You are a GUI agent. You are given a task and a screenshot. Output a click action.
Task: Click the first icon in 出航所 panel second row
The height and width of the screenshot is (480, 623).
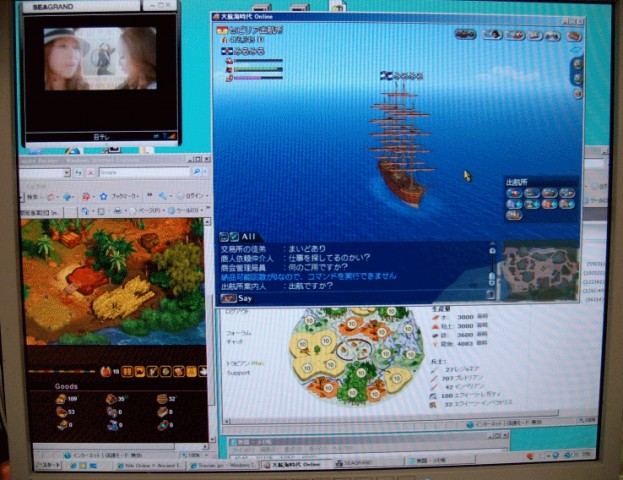(514, 204)
